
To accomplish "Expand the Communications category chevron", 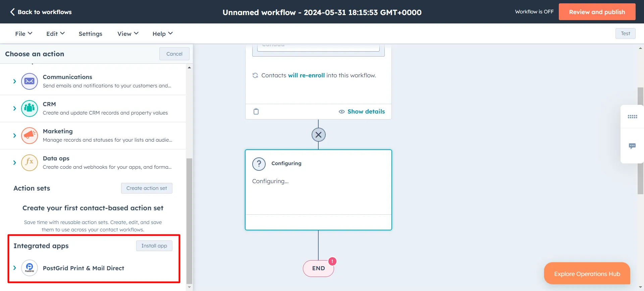I will coord(14,81).
